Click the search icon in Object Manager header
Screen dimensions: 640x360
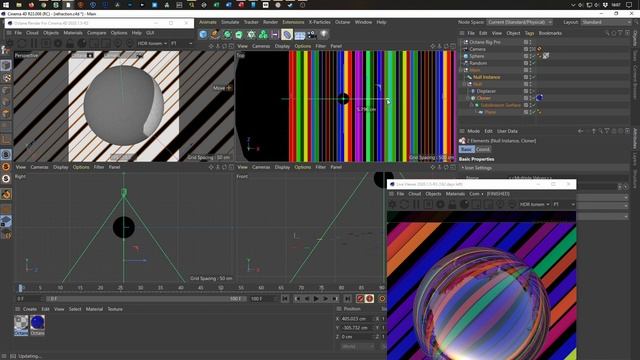607,33
